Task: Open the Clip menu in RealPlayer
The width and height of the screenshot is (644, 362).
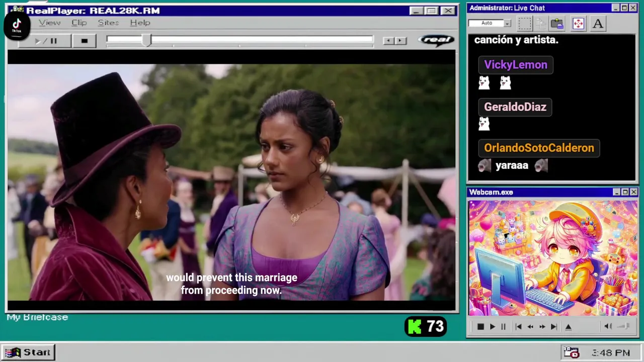Action: [79, 23]
